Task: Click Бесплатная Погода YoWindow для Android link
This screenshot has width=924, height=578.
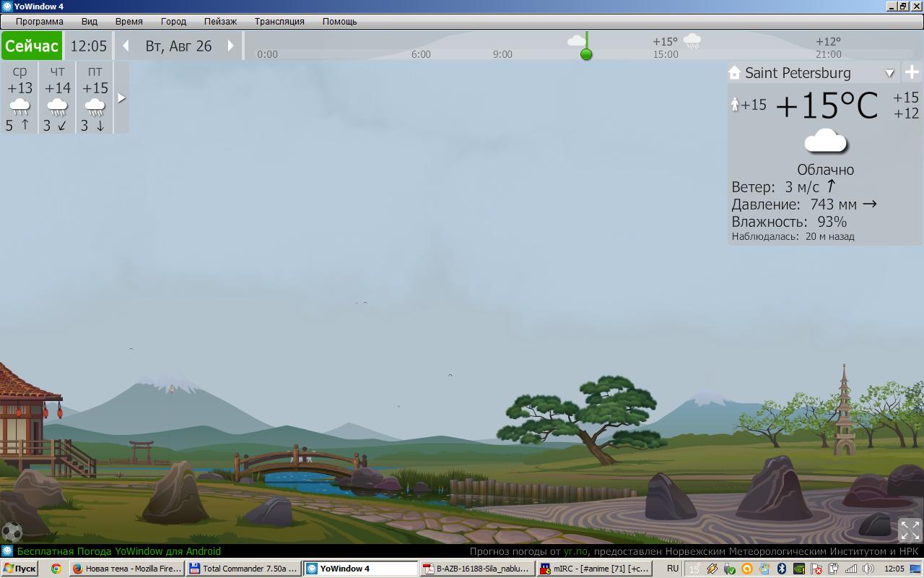Action: tap(119, 551)
